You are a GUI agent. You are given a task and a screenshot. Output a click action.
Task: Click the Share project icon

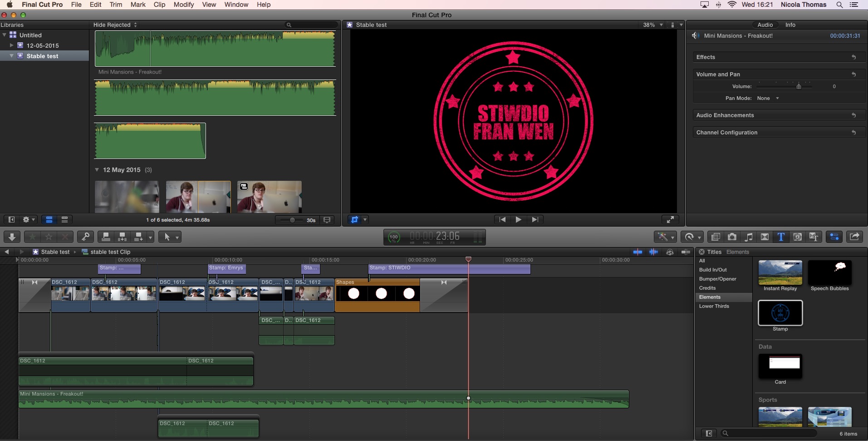[854, 237]
